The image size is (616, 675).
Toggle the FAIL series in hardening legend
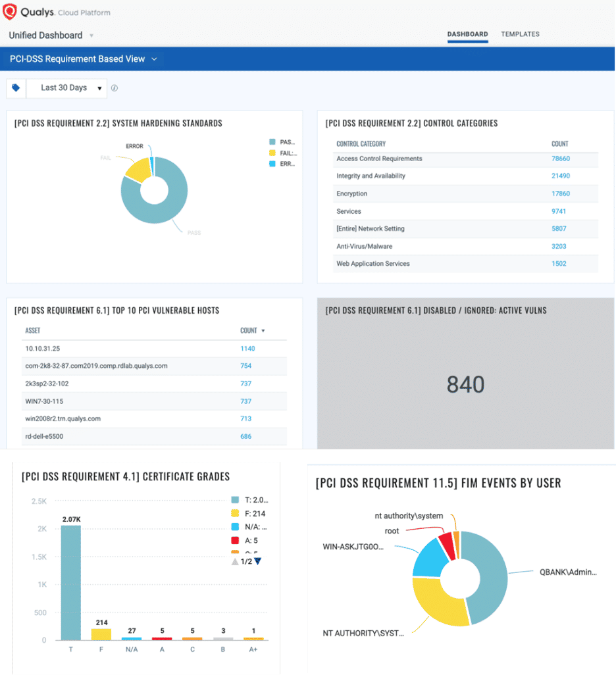(283, 153)
